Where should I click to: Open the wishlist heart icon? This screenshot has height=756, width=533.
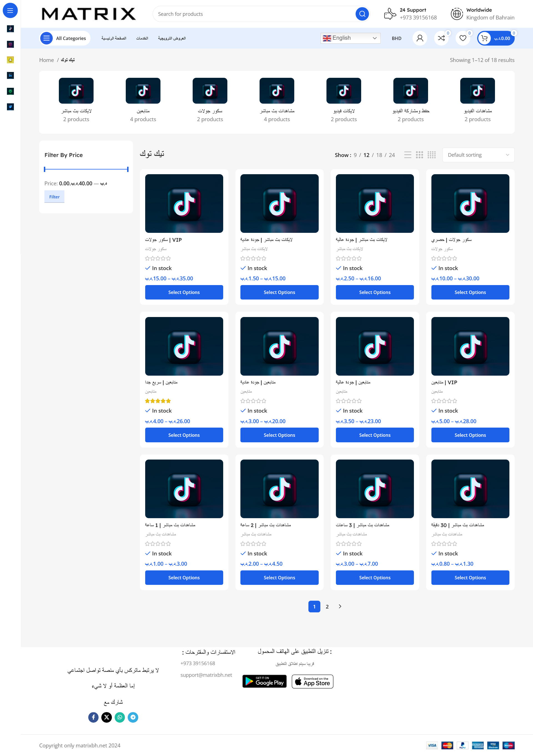pos(462,38)
